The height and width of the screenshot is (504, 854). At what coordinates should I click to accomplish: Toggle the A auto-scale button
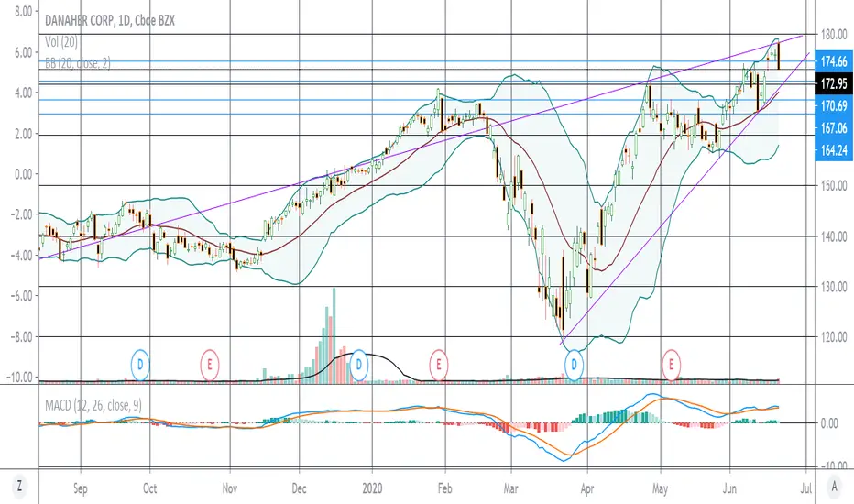[834, 487]
